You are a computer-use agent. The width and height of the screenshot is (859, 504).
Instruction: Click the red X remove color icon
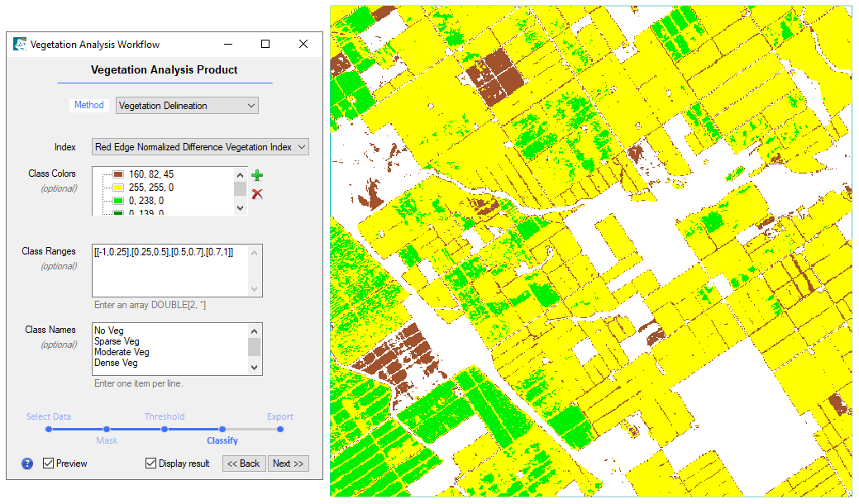[257, 193]
